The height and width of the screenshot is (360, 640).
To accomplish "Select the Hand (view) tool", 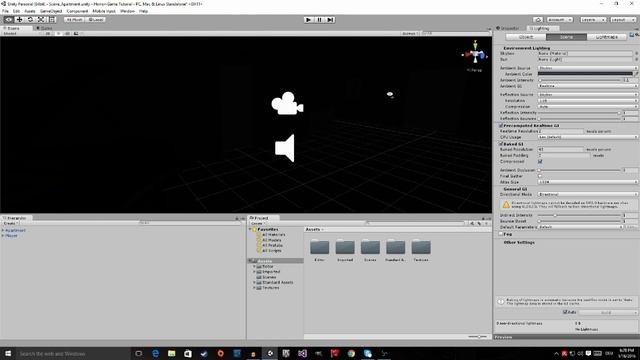I will (8, 20).
